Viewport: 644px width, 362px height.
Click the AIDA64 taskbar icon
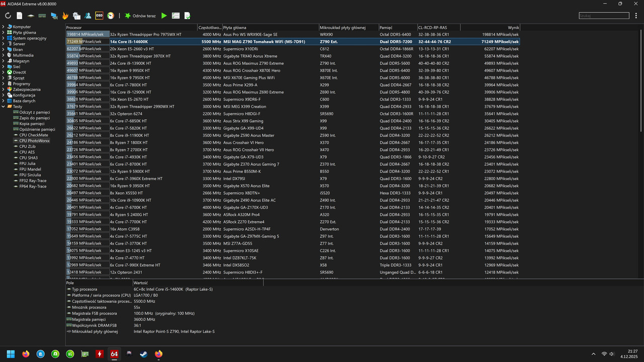point(114,354)
